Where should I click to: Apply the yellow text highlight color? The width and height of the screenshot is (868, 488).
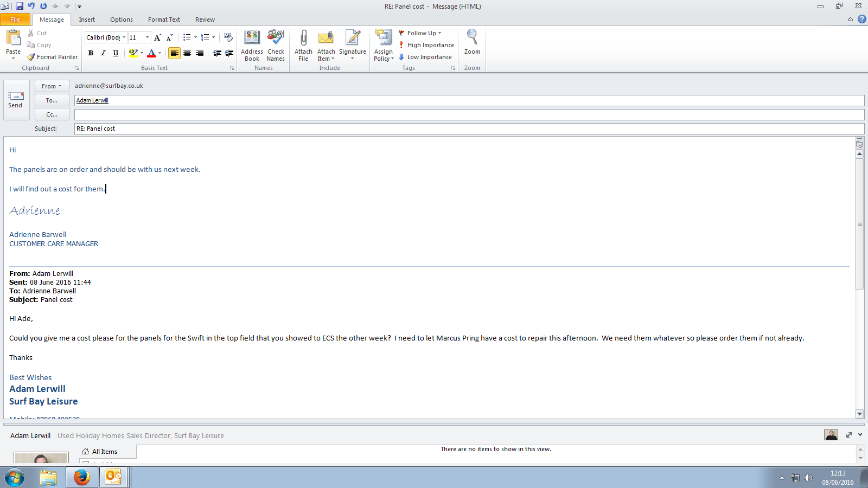[133, 53]
